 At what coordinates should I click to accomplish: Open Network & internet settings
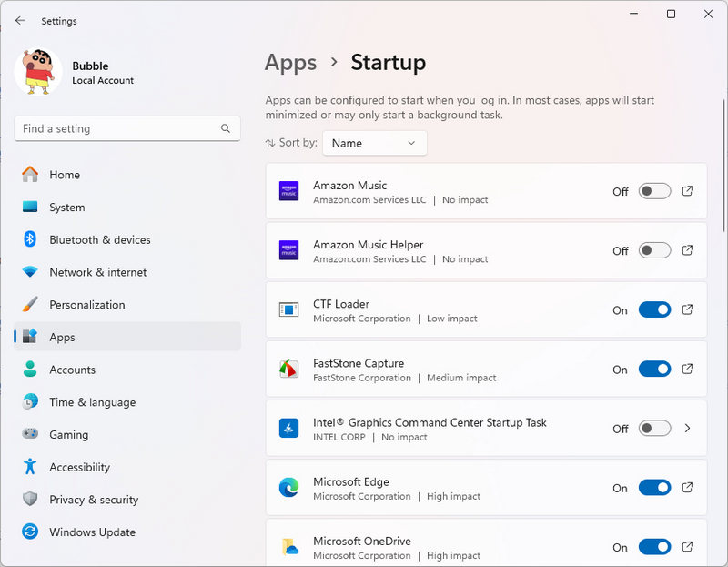click(x=127, y=272)
